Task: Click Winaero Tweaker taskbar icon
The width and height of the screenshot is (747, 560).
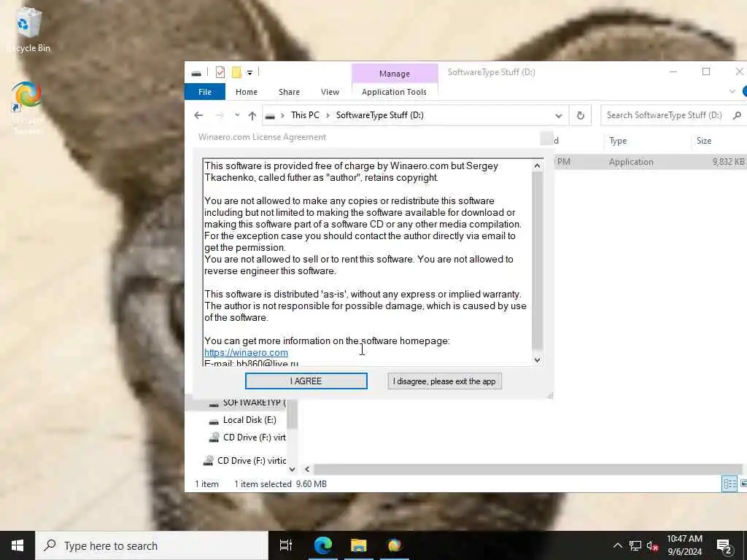Action: (395, 545)
